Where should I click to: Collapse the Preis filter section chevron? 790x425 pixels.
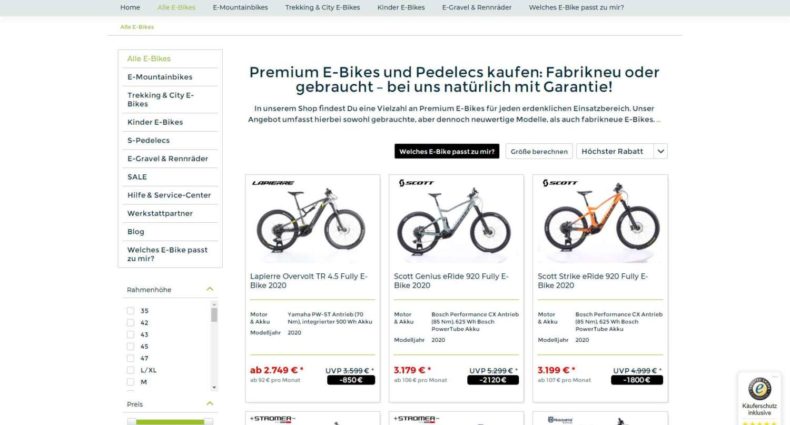pyautogui.click(x=210, y=403)
